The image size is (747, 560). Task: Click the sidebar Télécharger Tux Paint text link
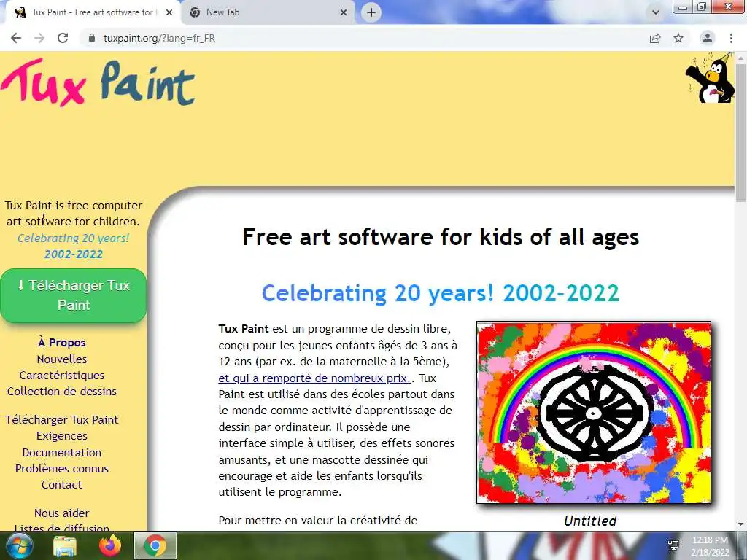62,419
